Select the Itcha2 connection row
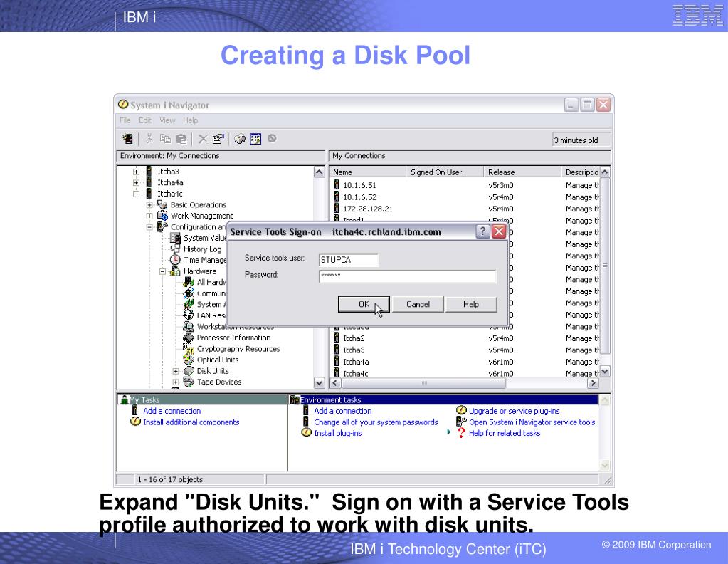The width and height of the screenshot is (728, 564). click(465, 338)
